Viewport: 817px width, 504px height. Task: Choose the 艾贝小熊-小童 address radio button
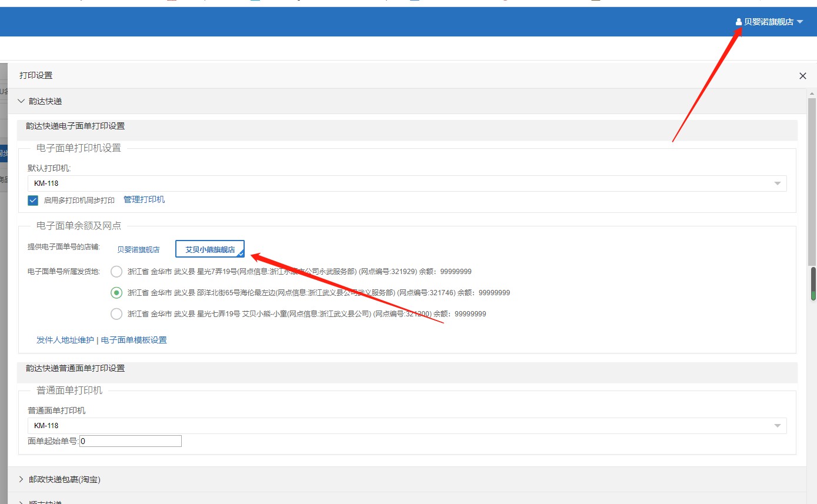116,314
